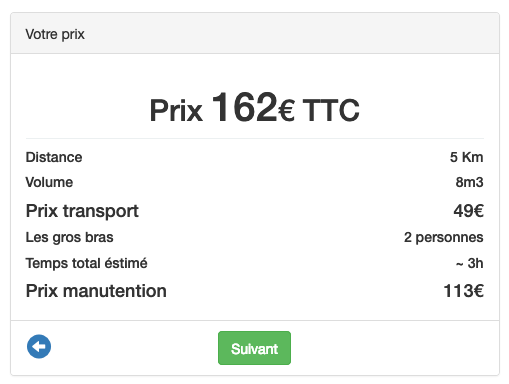Click the word Prix in main heading

[176, 110]
